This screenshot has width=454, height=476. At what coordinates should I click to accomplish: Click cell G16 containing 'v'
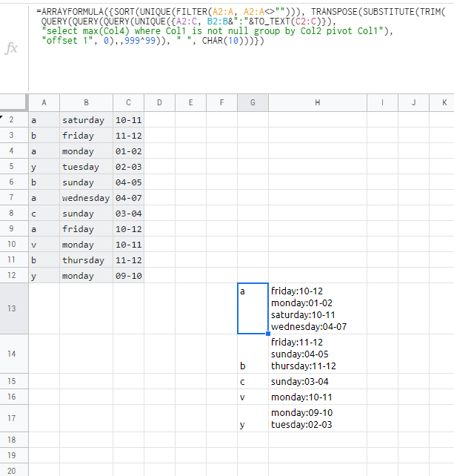click(x=253, y=397)
